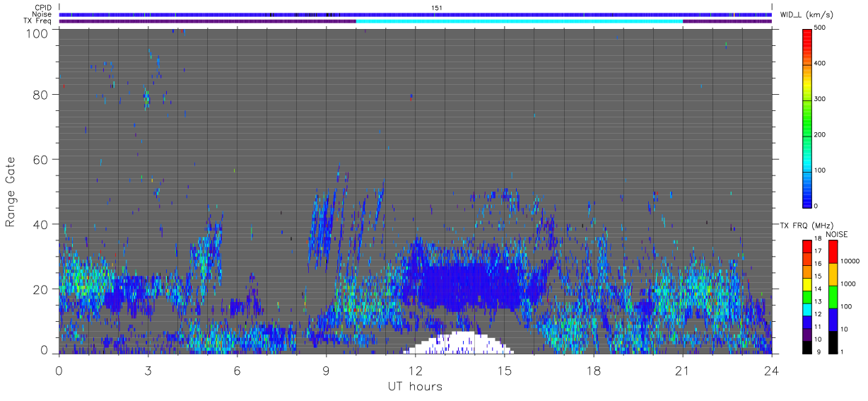Screen dimensions: 868x401
Task: Click the 200 tick on WID colorbar
Action: (x=821, y=135)
